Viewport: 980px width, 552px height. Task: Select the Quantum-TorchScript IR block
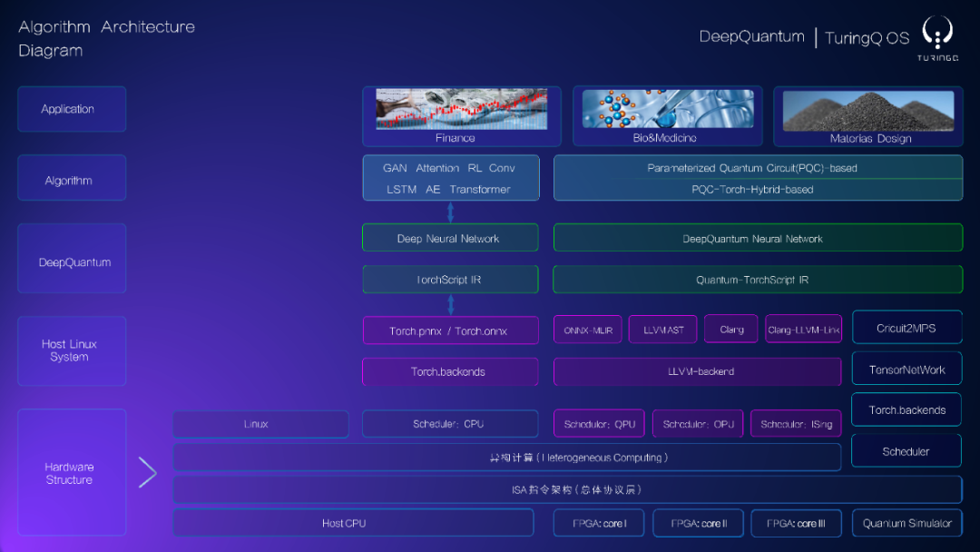tap(758, 280)
